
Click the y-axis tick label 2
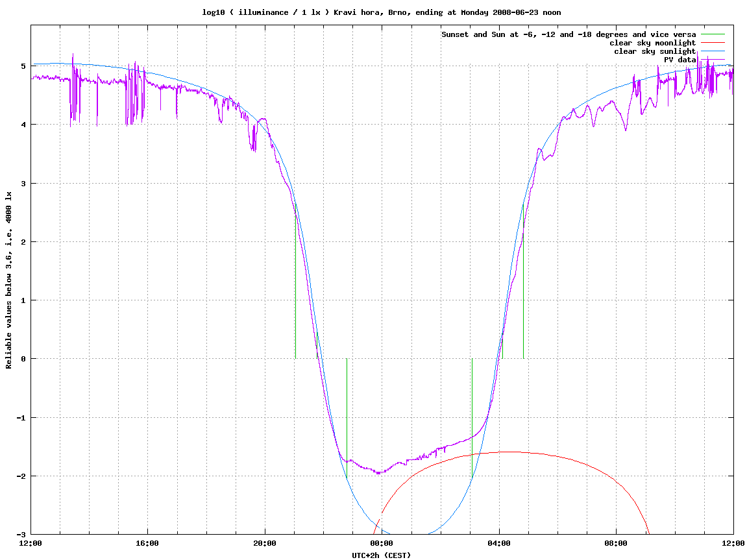pyautogui.click(x=23, y=242)
